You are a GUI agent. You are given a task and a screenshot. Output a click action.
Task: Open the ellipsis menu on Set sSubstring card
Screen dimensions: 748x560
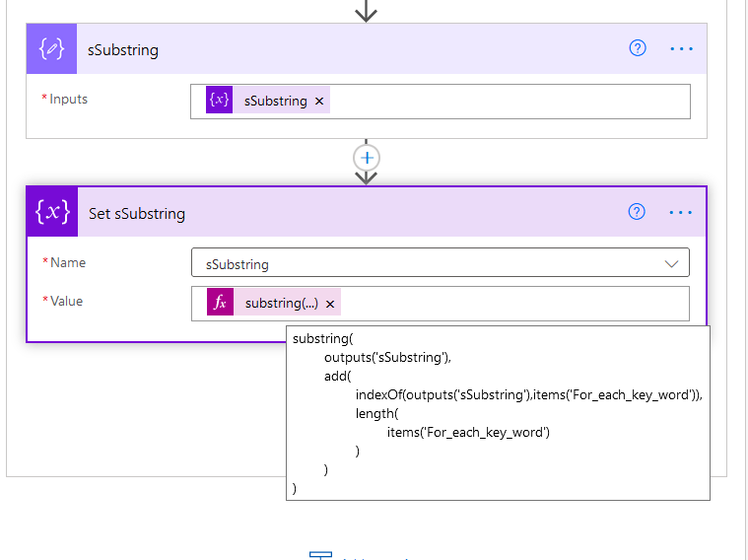tap(682, 212)
